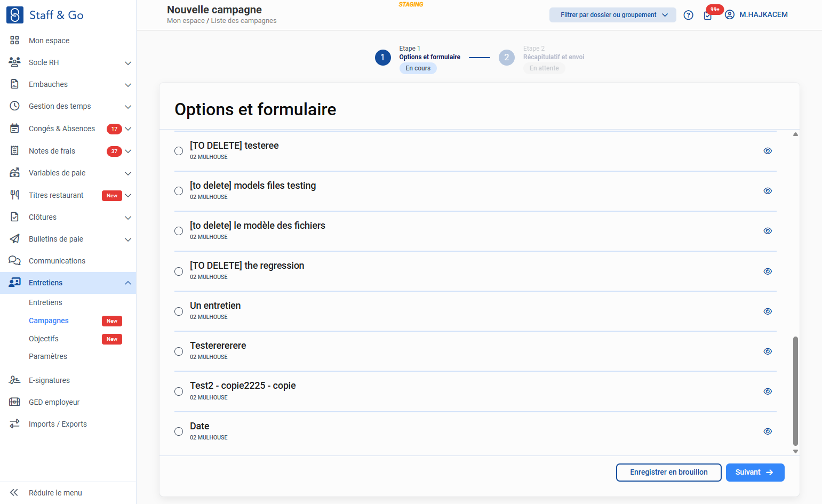This screenshot has height=504, width=822.
Task: Click 'Réduire le menu' to collapse sidebar
Action: point(55,493)
